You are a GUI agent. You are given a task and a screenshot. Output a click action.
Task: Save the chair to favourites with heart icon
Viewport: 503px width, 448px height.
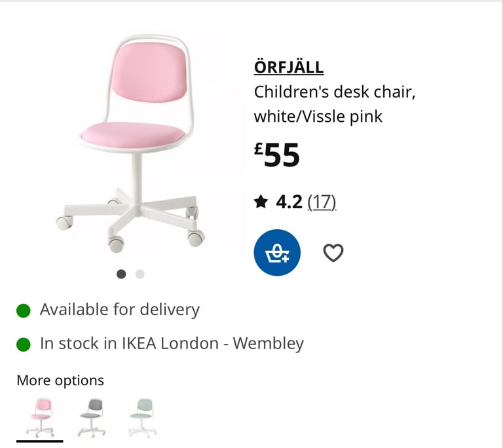pyautogui.click(x=333, y=253)
